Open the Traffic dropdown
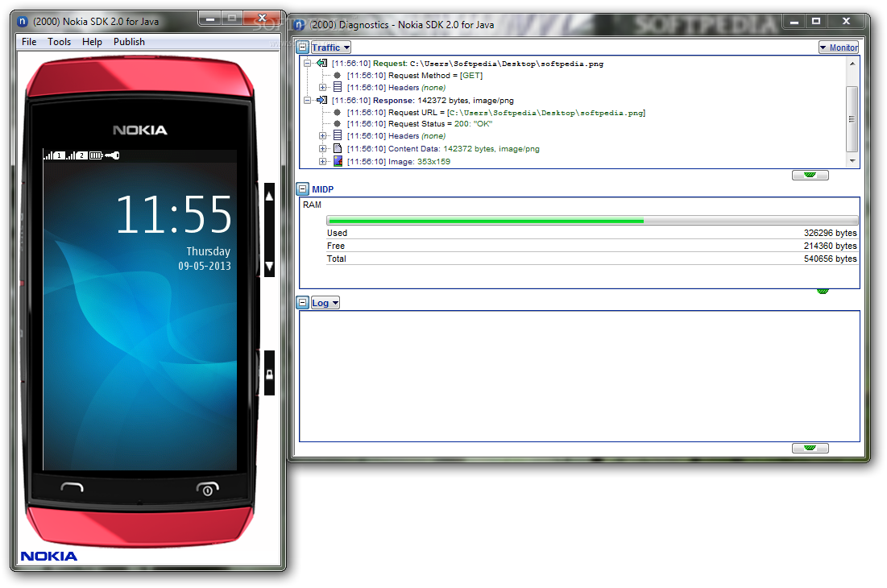The image size is (887, 588). pos(330,48)
